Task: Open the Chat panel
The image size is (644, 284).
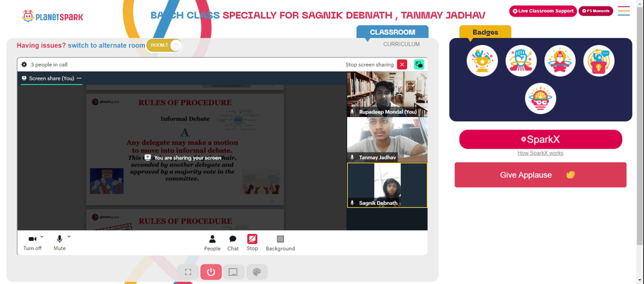Action: tap(233, 243)
